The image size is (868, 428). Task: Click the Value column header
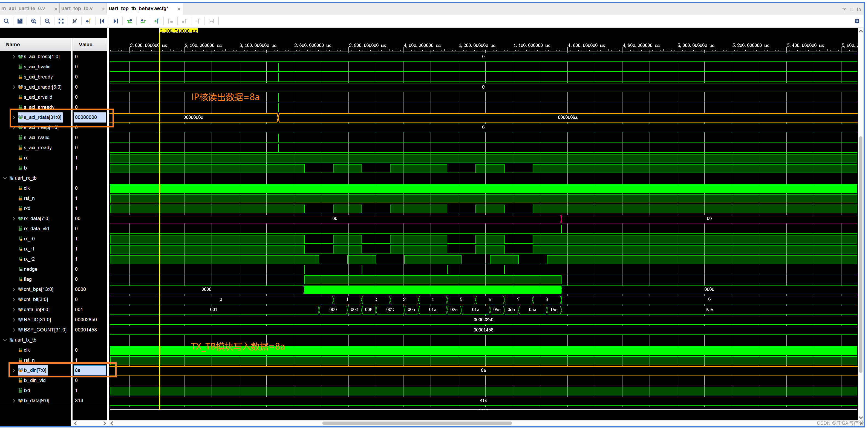click(90, 45)
